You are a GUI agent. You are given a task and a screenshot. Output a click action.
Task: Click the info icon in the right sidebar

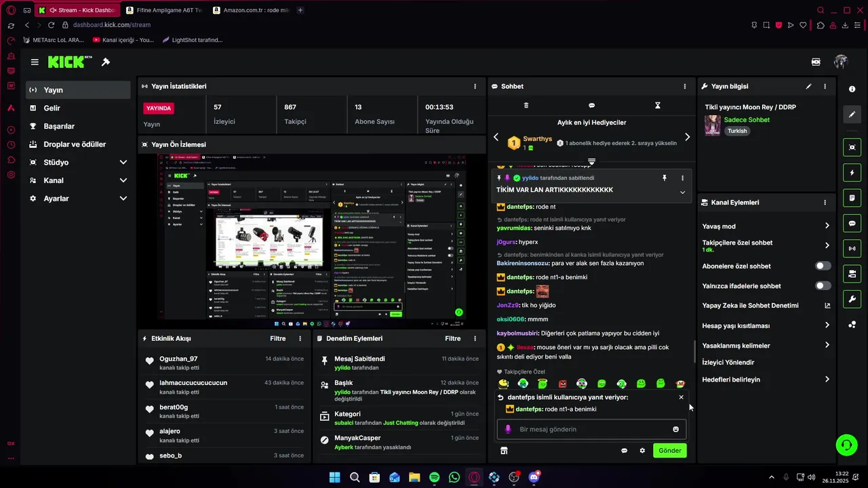click(x=852, y=89)
